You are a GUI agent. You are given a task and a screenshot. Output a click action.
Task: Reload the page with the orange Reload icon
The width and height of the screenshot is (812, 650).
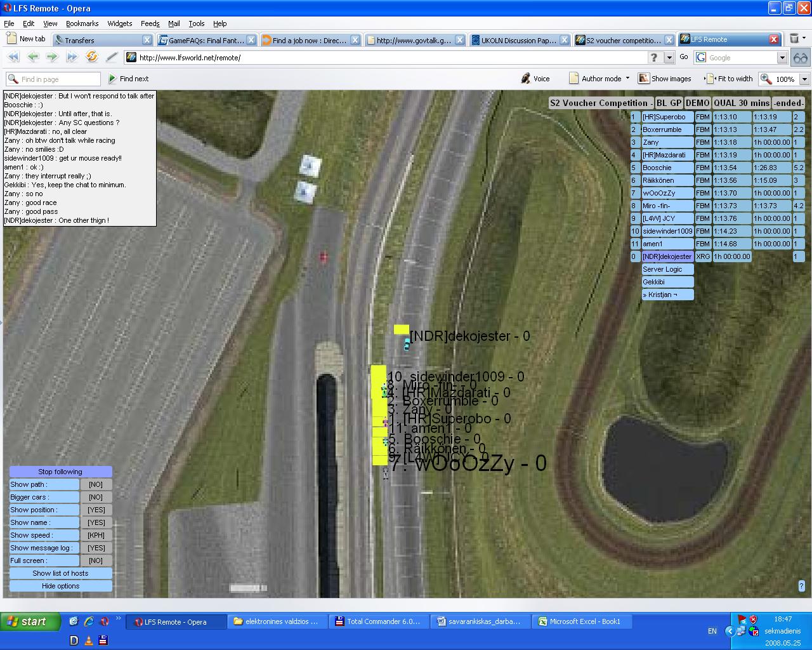coord(92,57)
